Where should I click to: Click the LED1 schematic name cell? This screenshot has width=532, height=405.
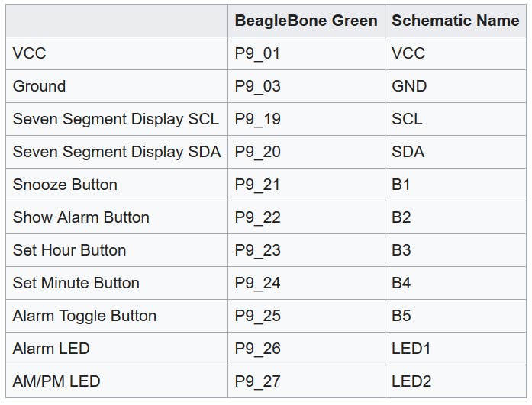click(x=456, y=349)
